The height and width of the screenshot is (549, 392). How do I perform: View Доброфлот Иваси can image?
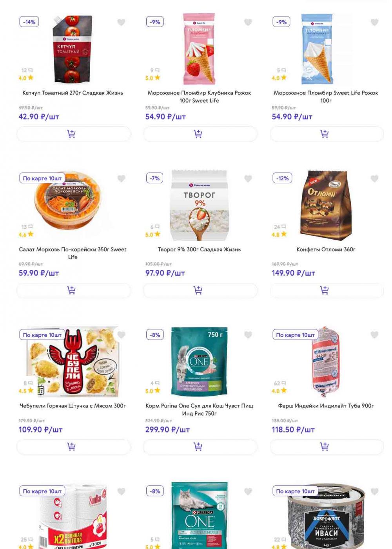point(326,516)
